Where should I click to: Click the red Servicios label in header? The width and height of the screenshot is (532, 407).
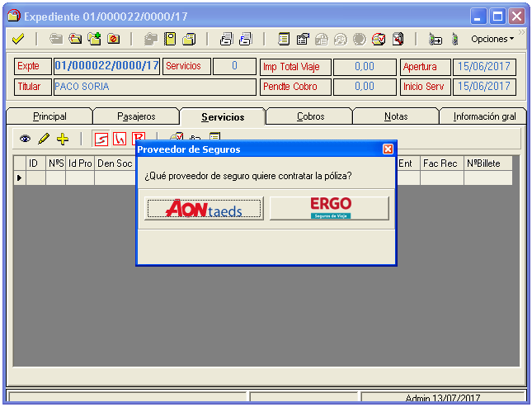pyautogui.click(x=187, y=66)
